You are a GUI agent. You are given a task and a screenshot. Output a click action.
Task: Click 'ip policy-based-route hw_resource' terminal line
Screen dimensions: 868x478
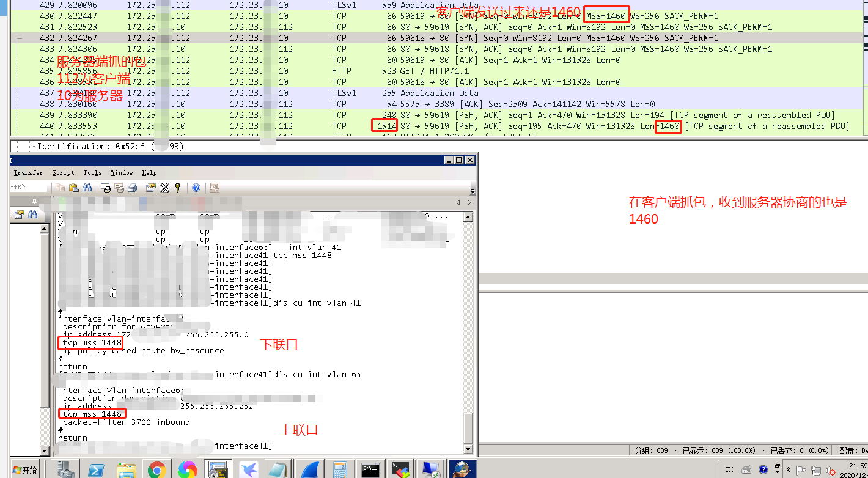[144, 351]
